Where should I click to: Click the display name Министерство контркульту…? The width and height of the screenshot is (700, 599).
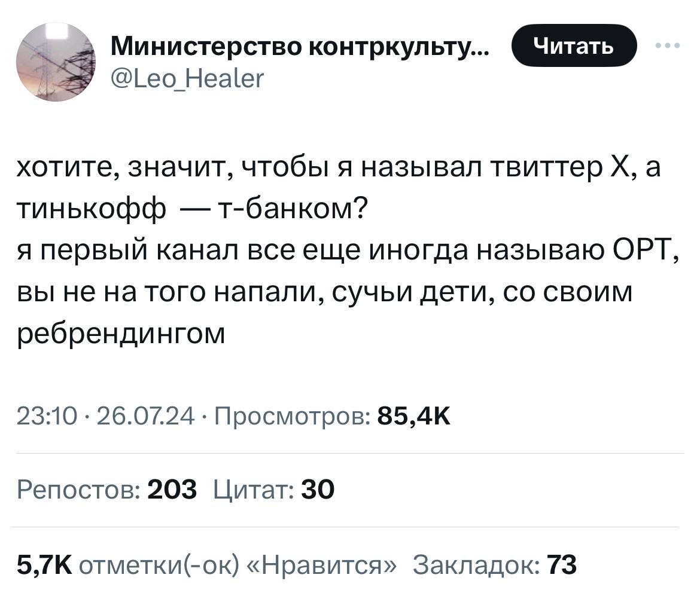[299, 46]
